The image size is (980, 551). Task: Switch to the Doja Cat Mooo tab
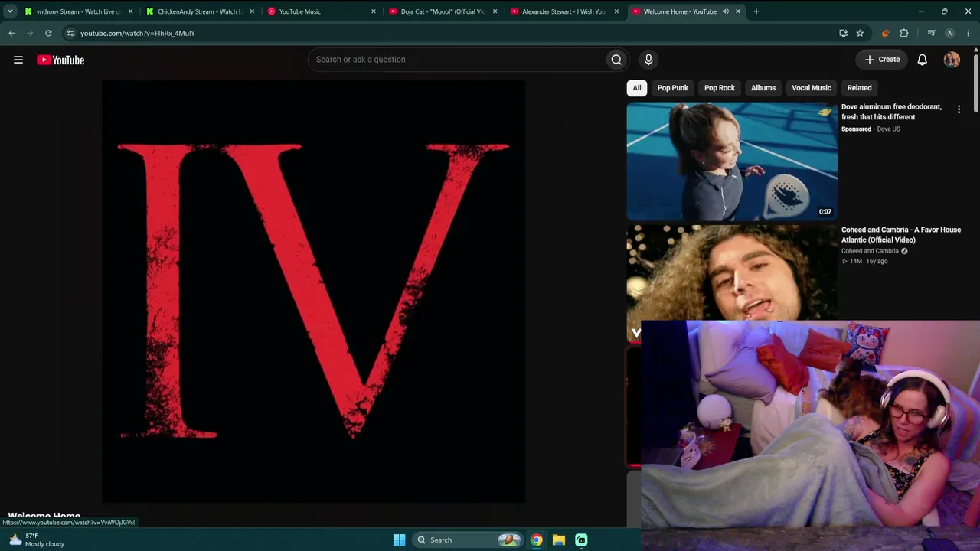click(x=443, y=11)
